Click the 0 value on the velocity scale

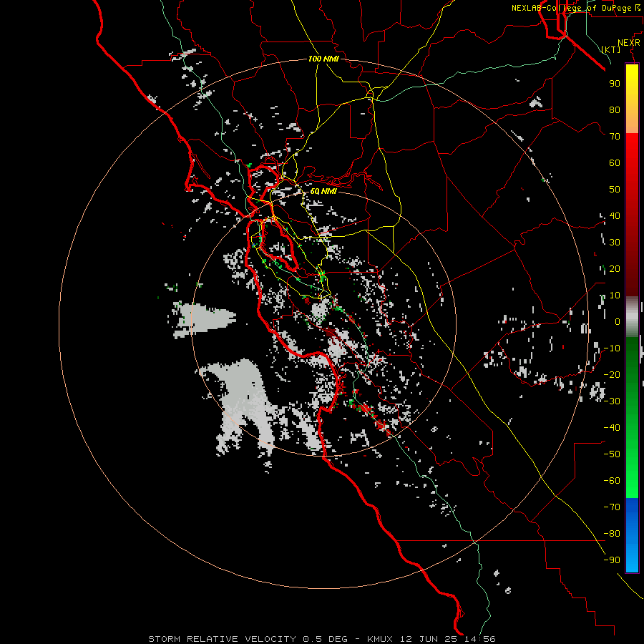click(x=618, y=322)
